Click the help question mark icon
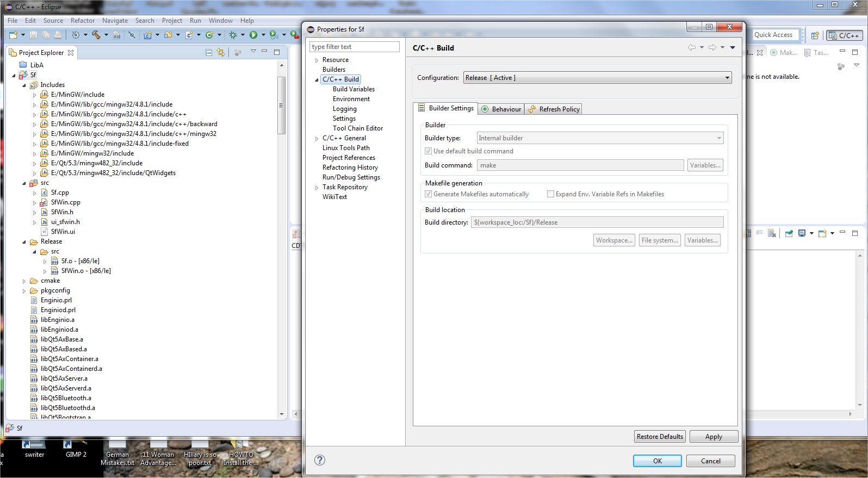This screenshot has height=478, width=868. point(320,460)
